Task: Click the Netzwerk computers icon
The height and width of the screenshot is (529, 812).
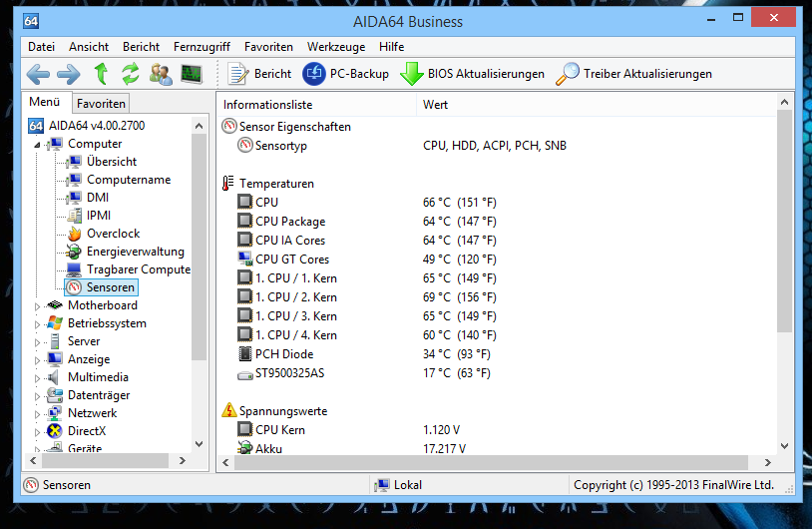Action: (x=55, y=413)
